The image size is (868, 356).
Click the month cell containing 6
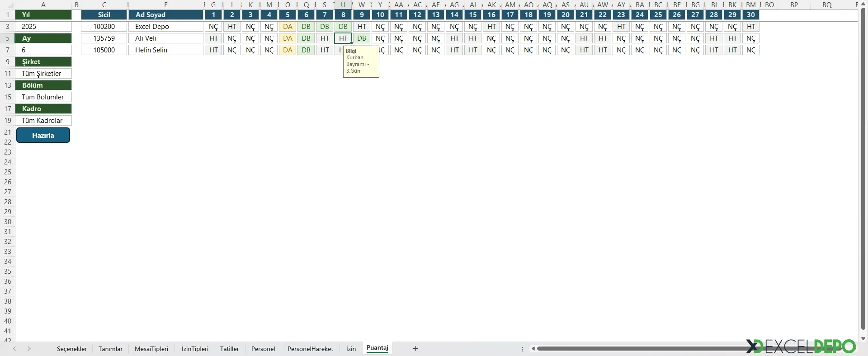click(x=43, y=50)
